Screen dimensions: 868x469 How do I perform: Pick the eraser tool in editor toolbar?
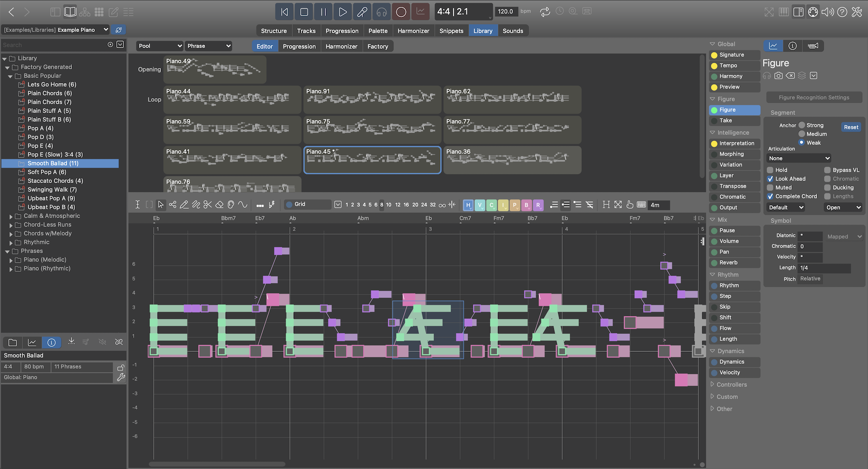[x=219, y=205]
